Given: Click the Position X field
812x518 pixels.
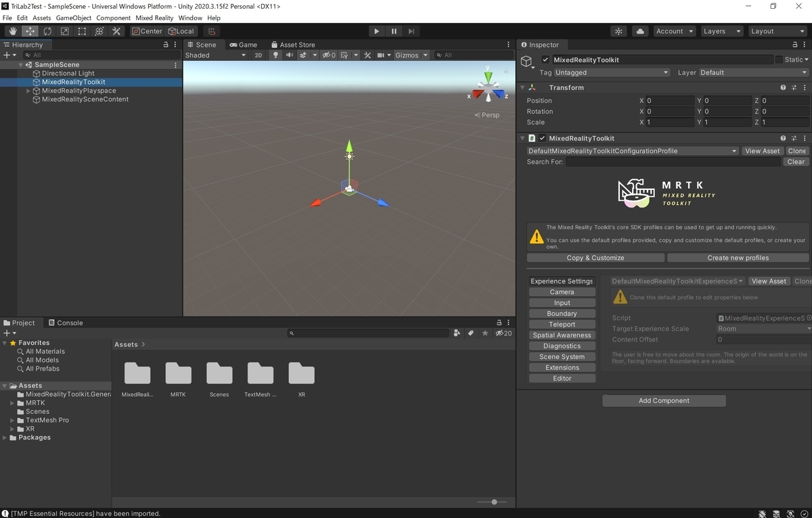Looking at the screenshot, I should tap(670, 101).
